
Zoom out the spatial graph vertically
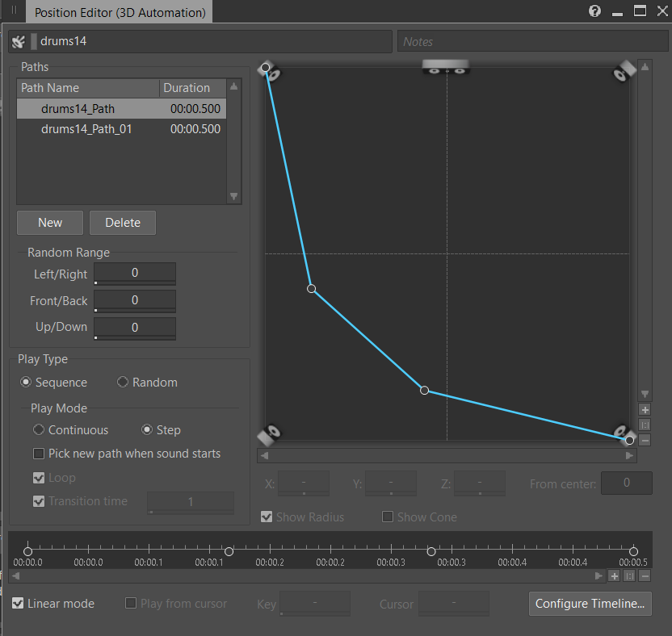[645, 440]
